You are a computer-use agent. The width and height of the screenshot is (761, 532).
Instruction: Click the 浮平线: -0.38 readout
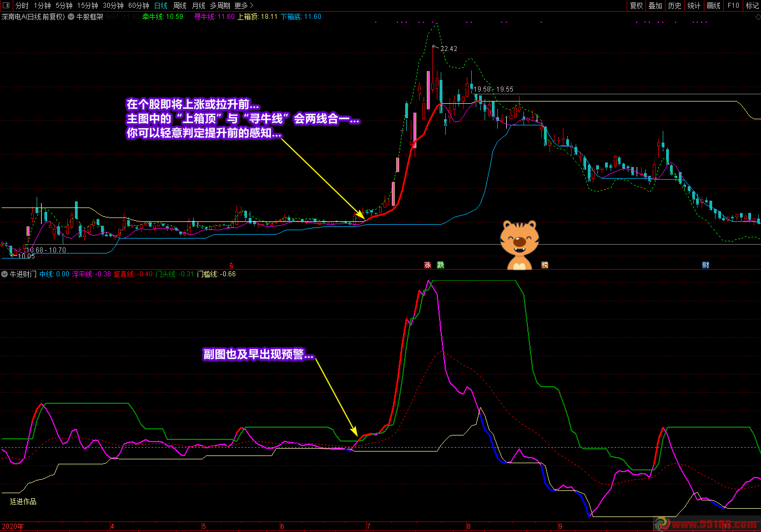coord(92,274)
